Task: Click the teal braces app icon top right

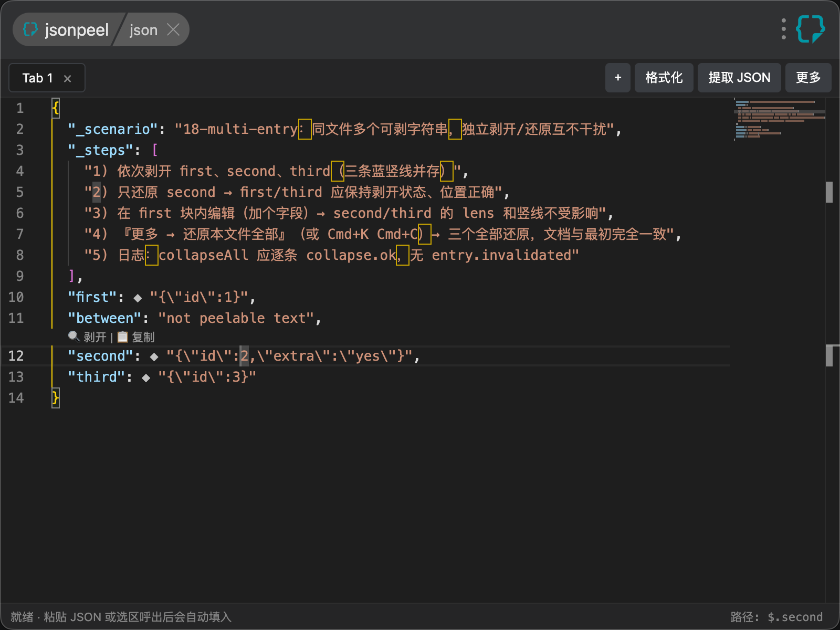Action: click(810, 29)
